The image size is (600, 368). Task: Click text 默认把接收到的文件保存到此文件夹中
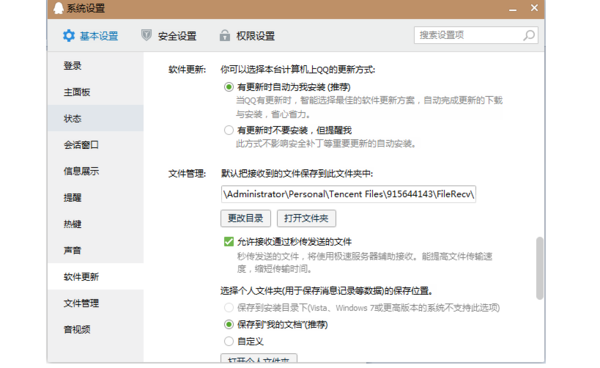[297, 174]
